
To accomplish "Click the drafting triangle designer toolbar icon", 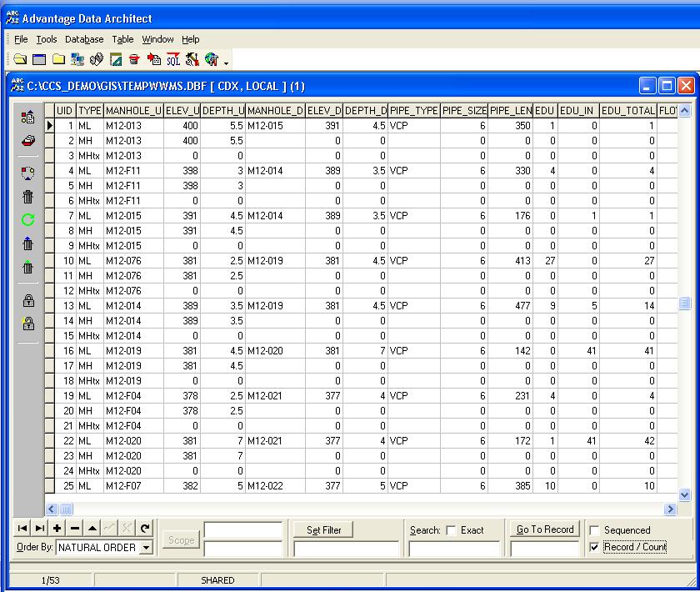I will tap(116, 59).
